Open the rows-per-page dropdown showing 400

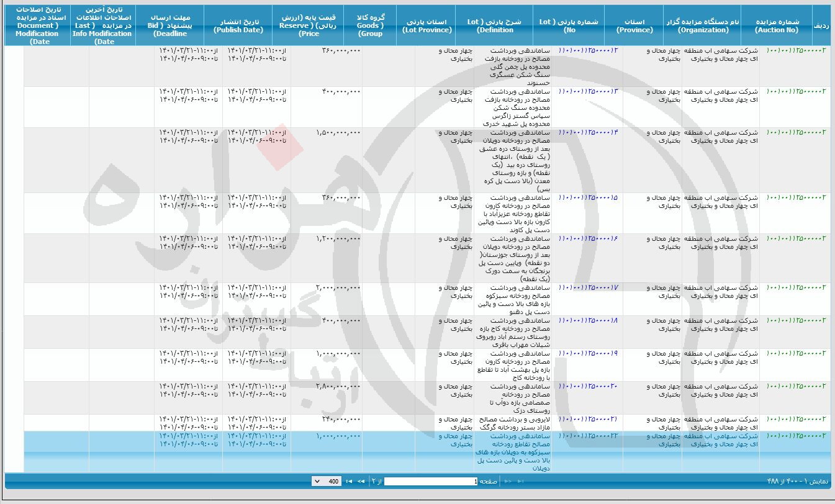326,482
